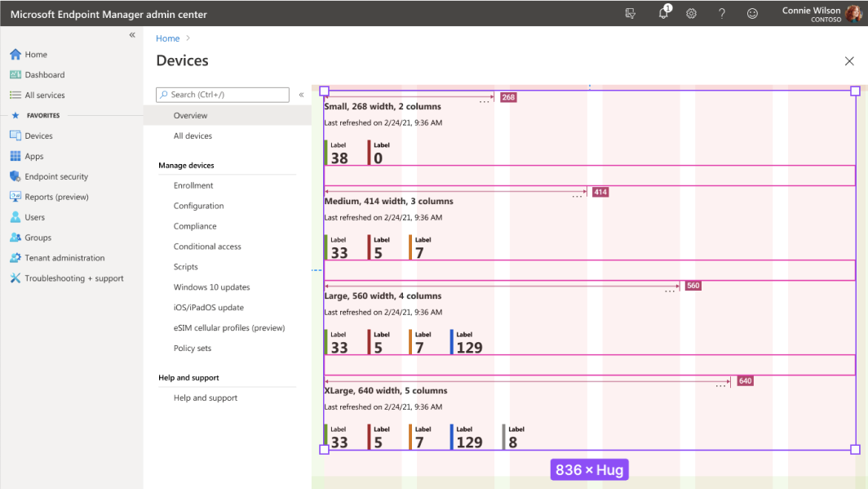
Task: Close the Devices blade
Action: (849, 61)
